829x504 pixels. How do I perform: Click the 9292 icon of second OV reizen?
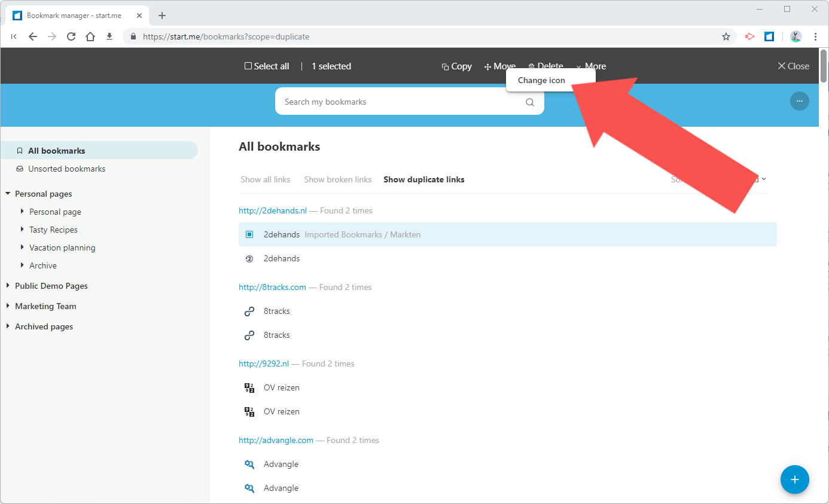[x=249, y=412]
